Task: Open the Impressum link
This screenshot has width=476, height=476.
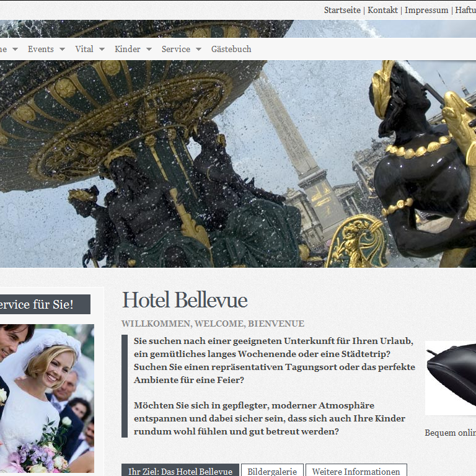Action: point(426,10)
